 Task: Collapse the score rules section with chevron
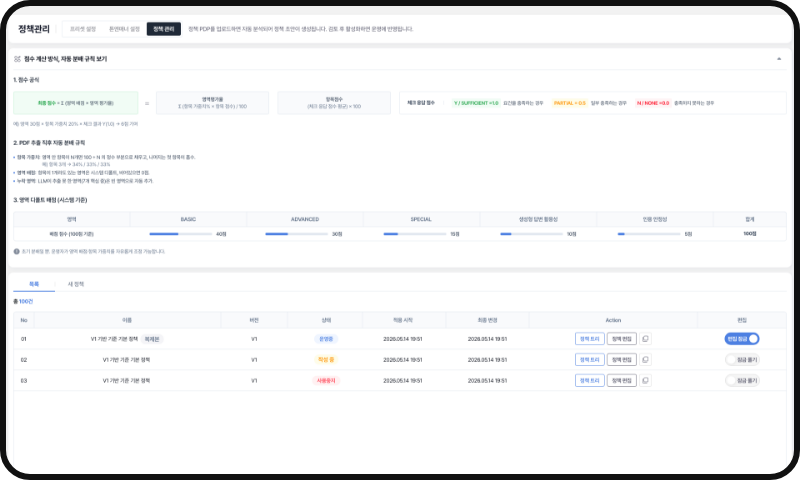pos(779,59)
